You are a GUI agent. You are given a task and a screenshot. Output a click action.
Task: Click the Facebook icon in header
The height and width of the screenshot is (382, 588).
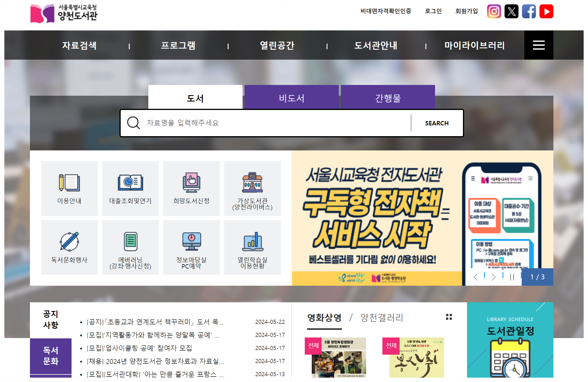click(x=529, y=12)
